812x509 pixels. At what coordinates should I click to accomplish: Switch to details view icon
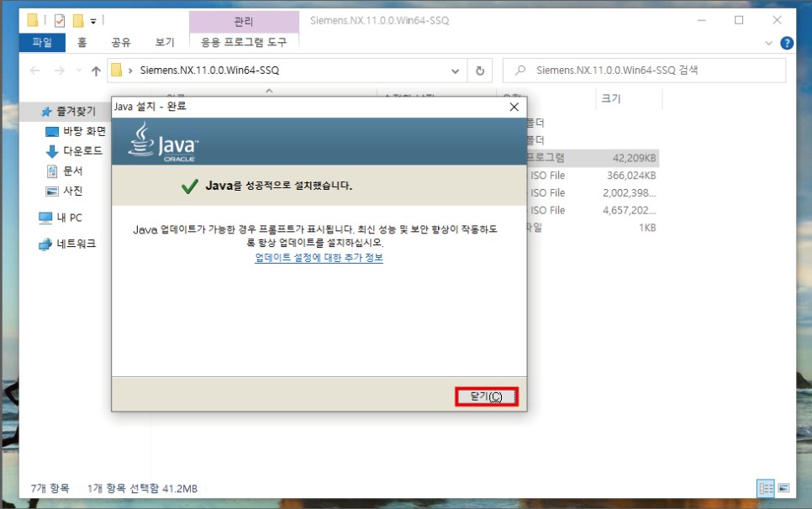(766, 488)
